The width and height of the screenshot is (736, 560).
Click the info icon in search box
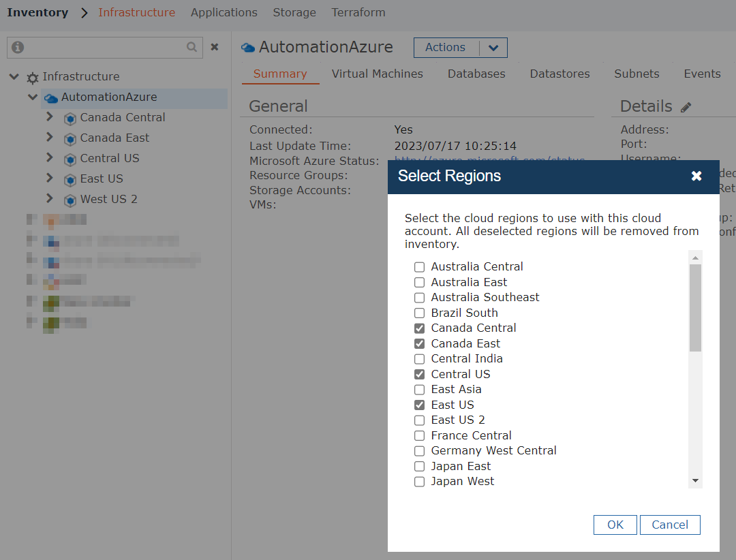18,48
